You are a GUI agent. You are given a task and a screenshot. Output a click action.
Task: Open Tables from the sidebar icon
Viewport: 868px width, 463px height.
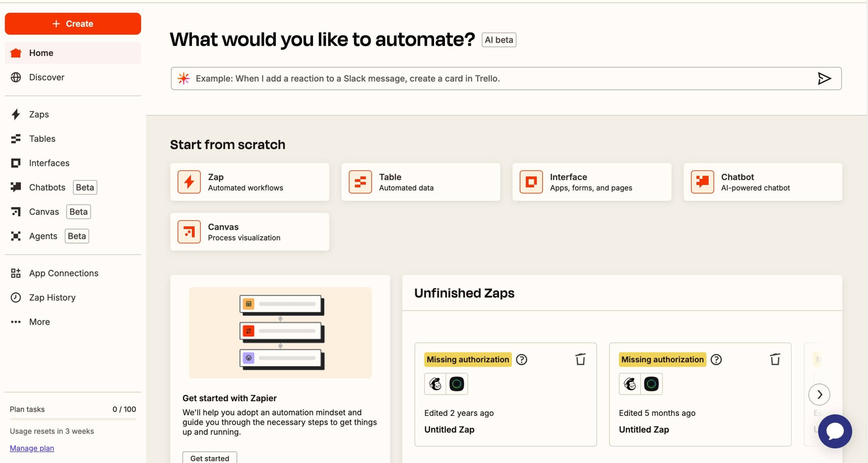[x=16, y=138]
